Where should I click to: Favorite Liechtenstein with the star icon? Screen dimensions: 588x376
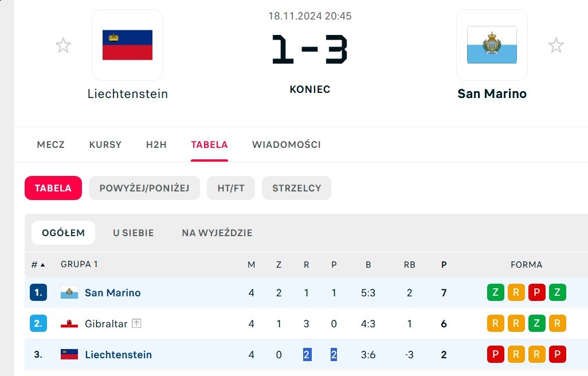[63, 45]
